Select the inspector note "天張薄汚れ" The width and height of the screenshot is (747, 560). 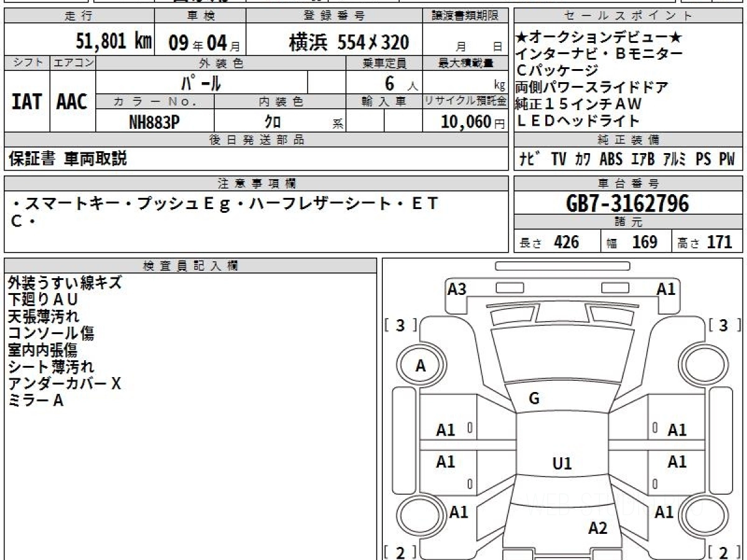(44, 316)
